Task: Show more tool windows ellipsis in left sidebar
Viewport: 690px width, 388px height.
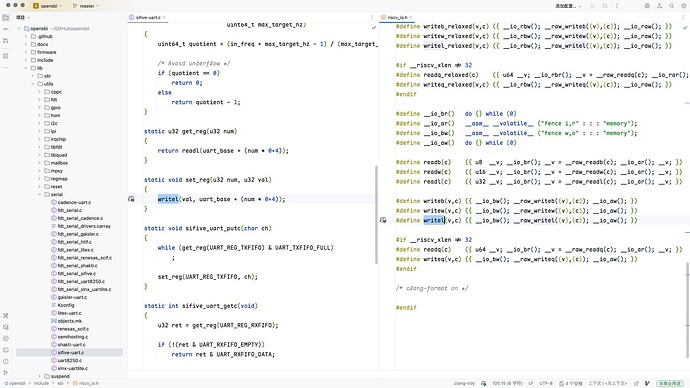Action: point(6,67)
